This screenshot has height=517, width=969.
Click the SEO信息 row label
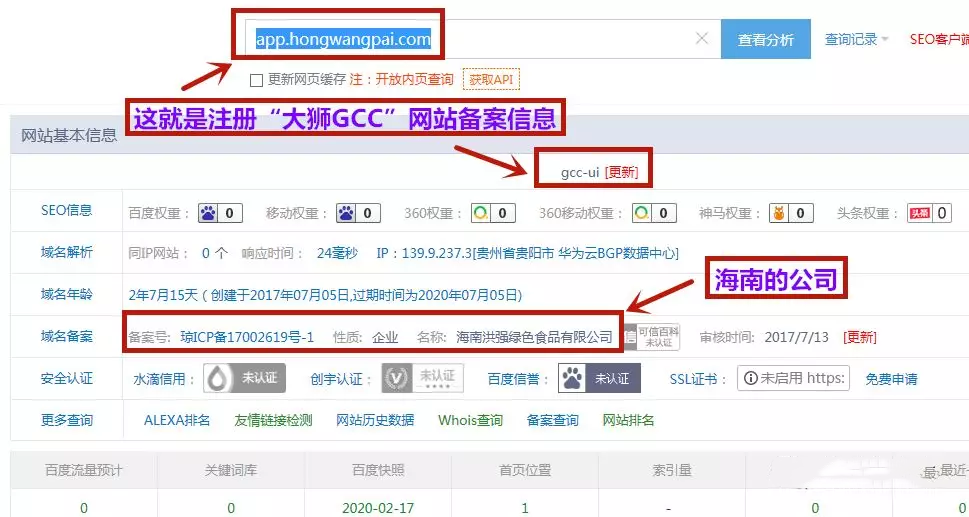click(x=67, y=211)
